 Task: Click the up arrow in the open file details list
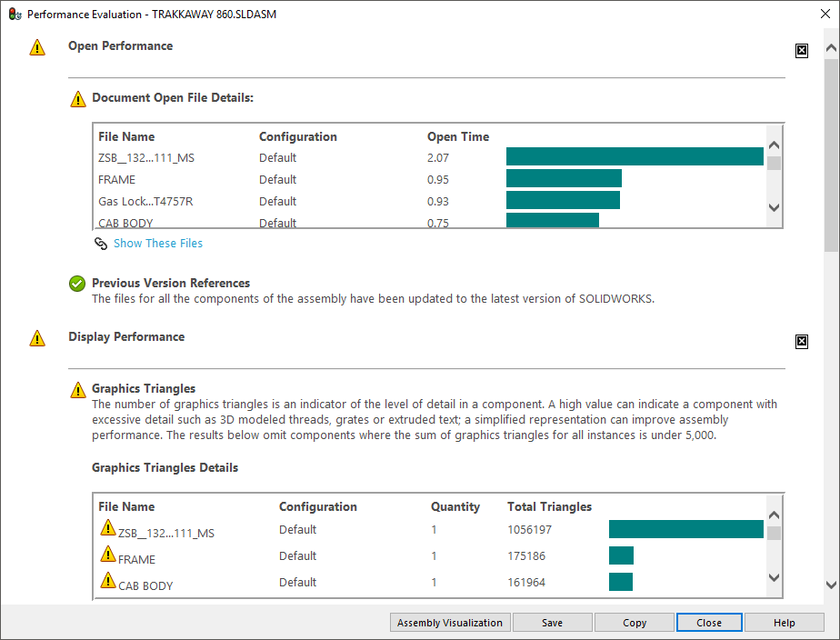(774, 145)
